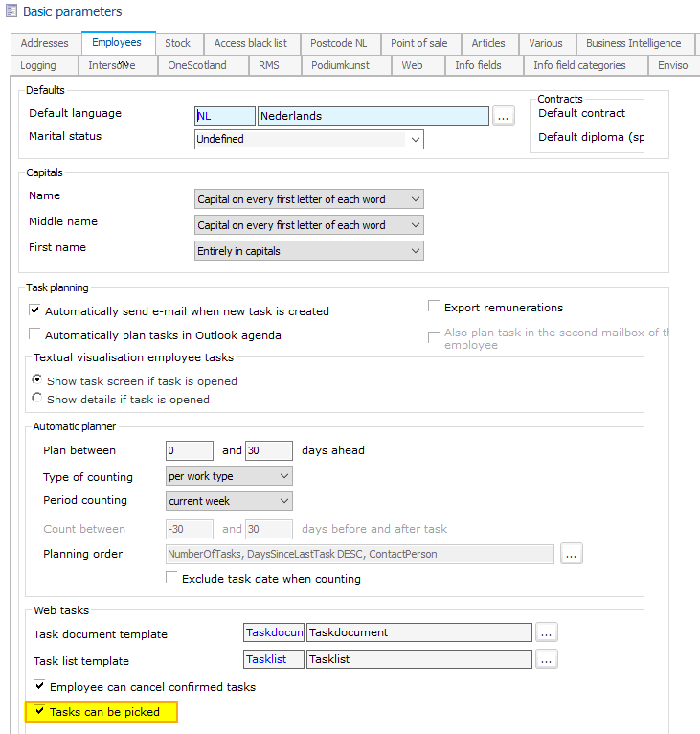
Task: Click Task document template browse button
Action: point(547,632)
